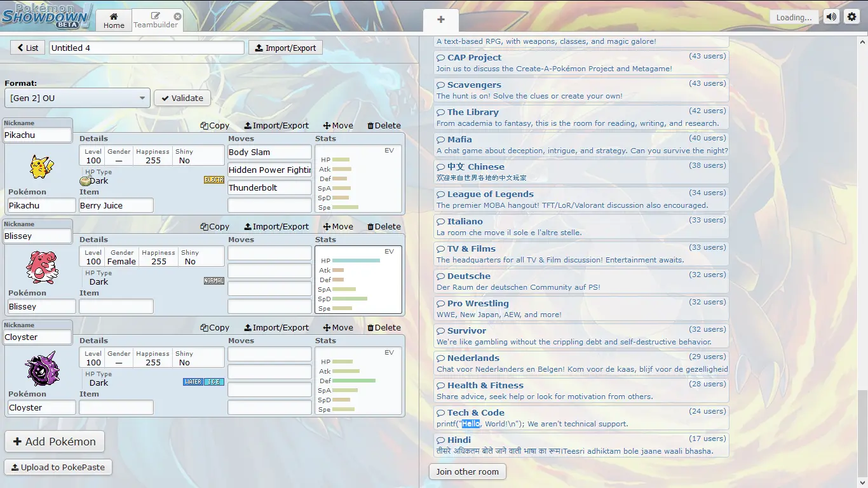Join the Hindi room
The width and height of the screenshot is (868, 488).
pyautogui.click(x=581, y=445)
